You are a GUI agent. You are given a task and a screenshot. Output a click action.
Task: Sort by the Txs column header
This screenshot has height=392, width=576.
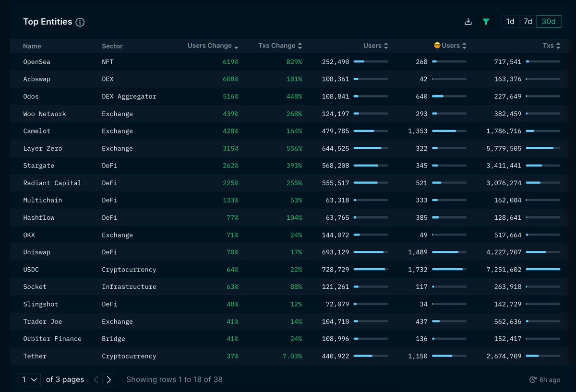(552, 46)
